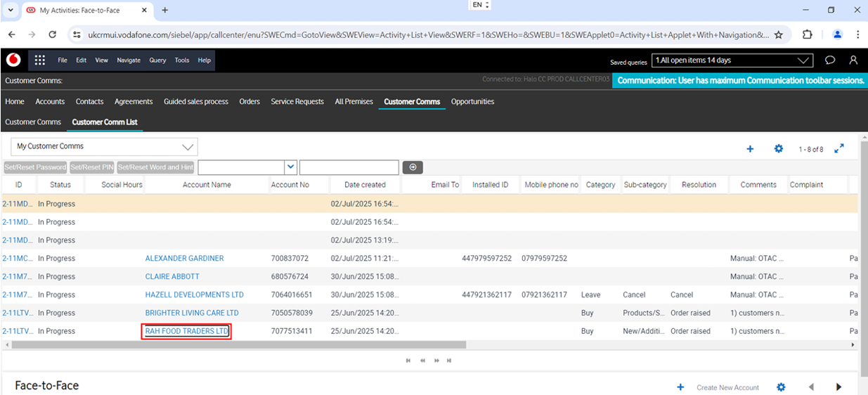Image resolution: width=868 pixels, height=395 pixels.
Task: Open list settings gear icon above list
Action: pos(779,149)
